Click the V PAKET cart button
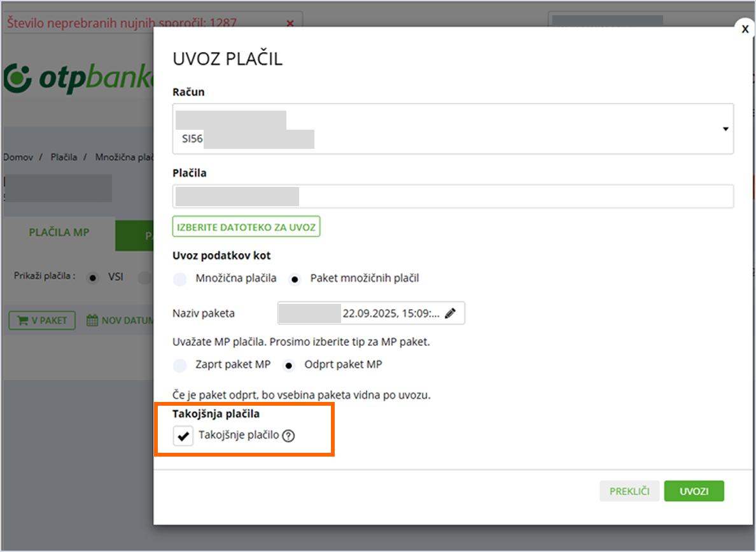The height and width of the screenshot is (552, 756). [42, 321]
